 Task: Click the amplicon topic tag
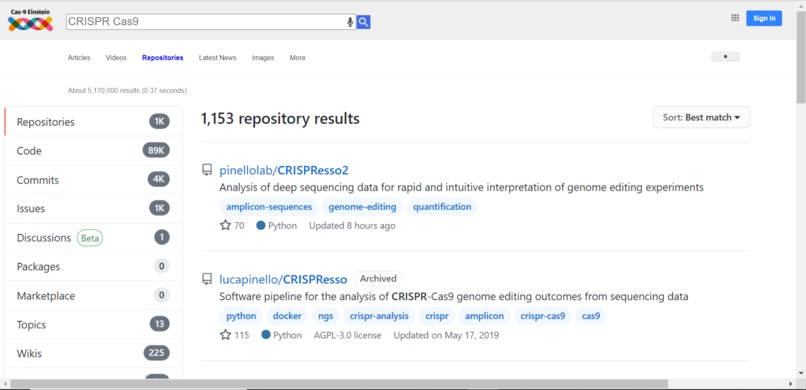[484, 316]
